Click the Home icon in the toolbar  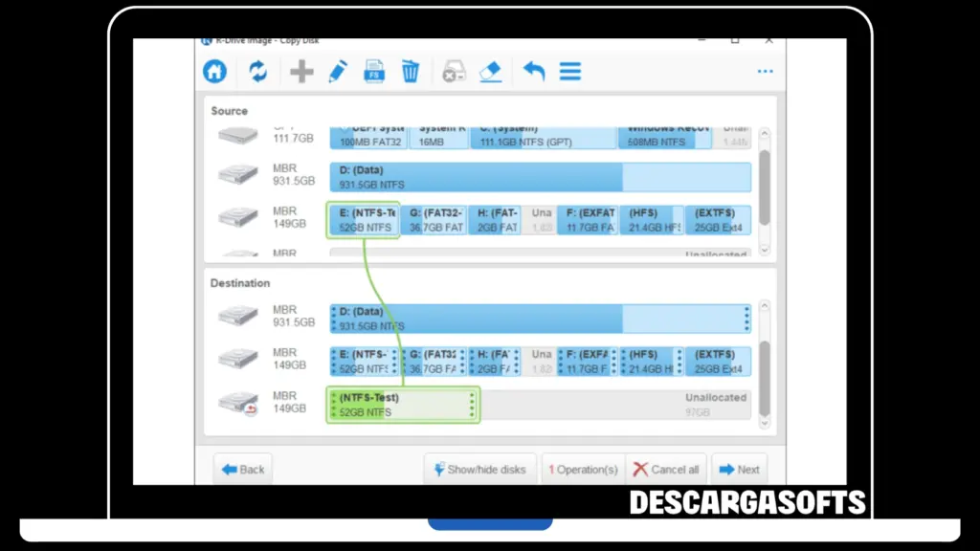(x=214, y=72)
